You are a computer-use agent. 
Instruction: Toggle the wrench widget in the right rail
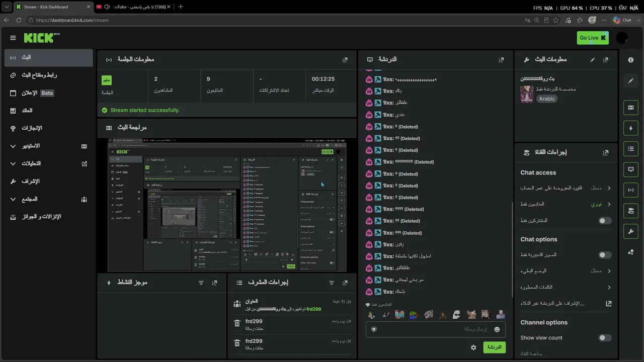(x=631, y=231)
